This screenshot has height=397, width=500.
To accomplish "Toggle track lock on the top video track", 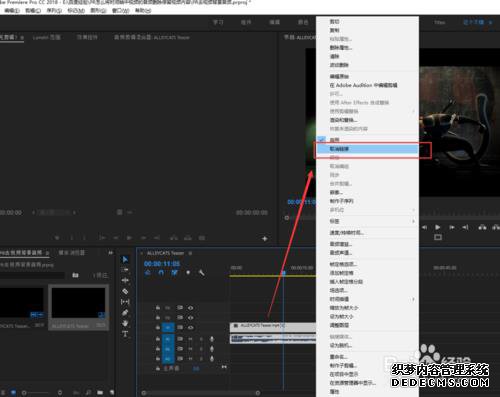I will click(158, 308).
